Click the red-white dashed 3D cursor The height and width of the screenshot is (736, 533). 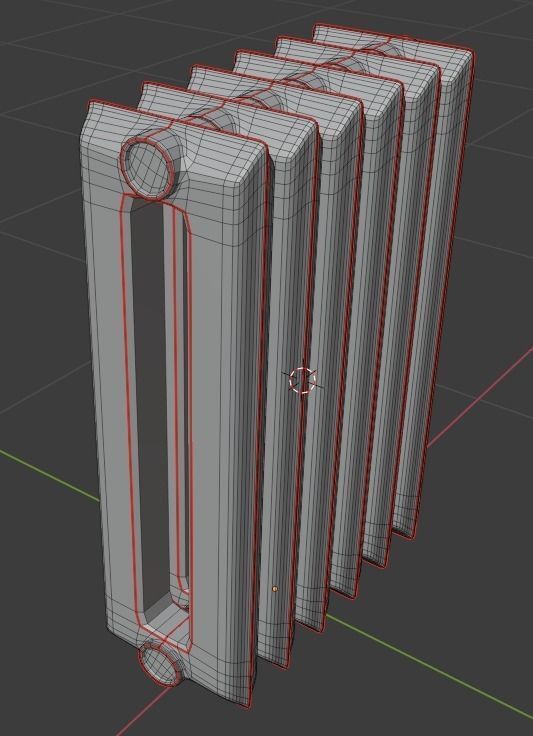click(303, 380)
